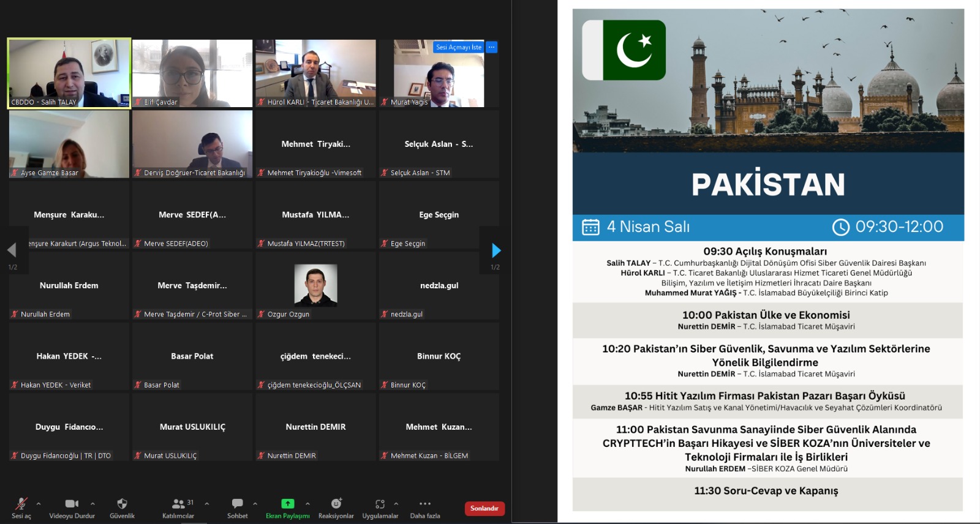
Task: Click Sesi Açmayı İste on Murat Yagis
Action: [x=459, y=47]
